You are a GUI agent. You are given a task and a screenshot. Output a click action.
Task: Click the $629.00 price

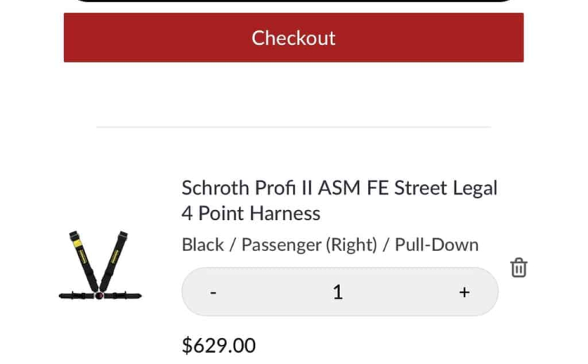point(219,346)
